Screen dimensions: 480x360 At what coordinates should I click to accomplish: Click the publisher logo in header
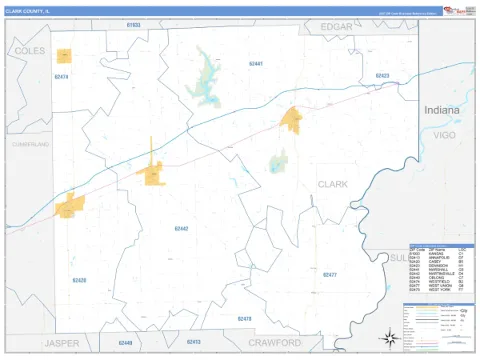pyautogui.click(x=459, y=11)
